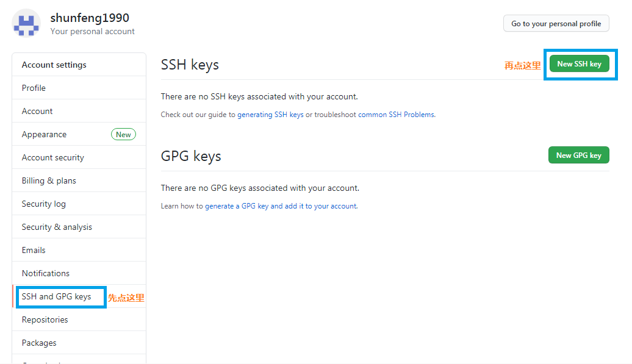Viewport: 632px width, 364px height.
Task: Open the Account settings item
Action: [x=37, y=111]
